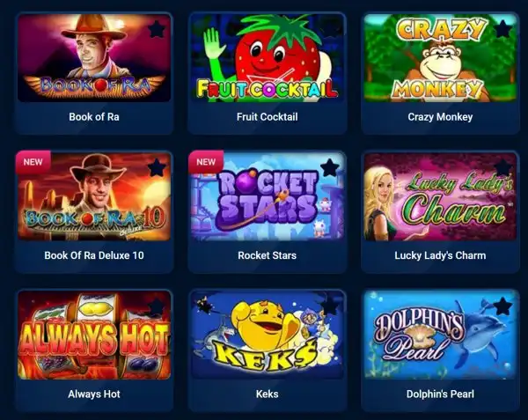
Task: Toggle favorite star on Rocket Stars
Action: (x=330, y=167)
